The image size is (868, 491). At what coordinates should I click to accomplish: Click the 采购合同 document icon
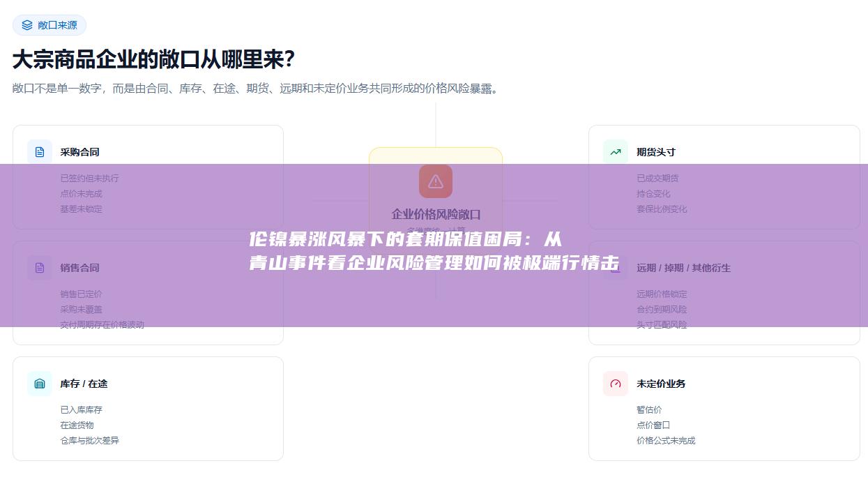[40, 152]
